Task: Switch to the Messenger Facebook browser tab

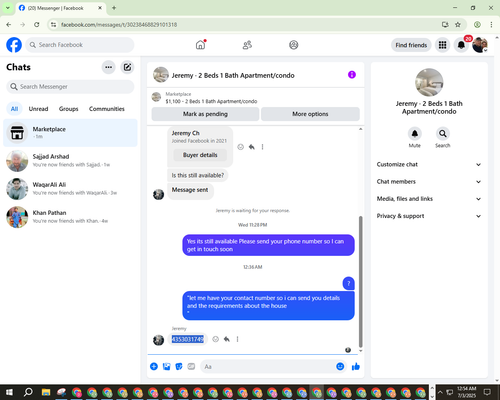Action: 60,8
